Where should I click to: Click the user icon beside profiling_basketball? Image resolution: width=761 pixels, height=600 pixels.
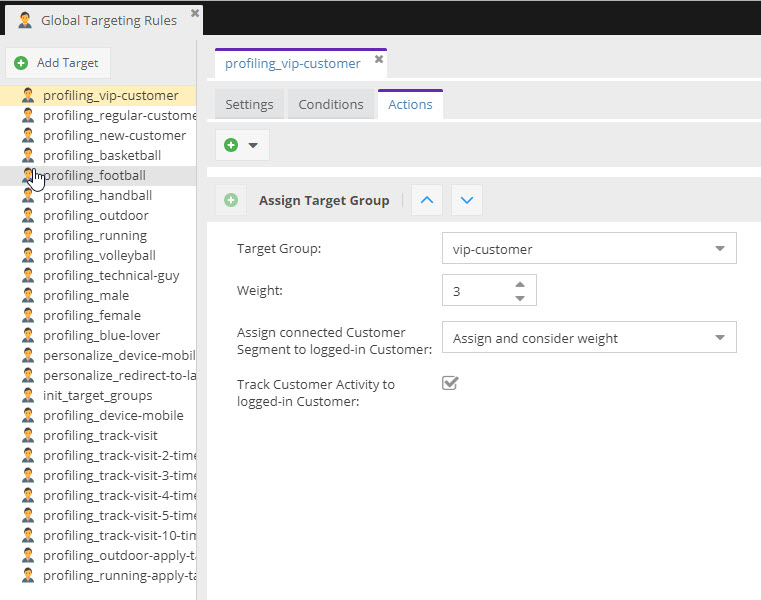28,156
